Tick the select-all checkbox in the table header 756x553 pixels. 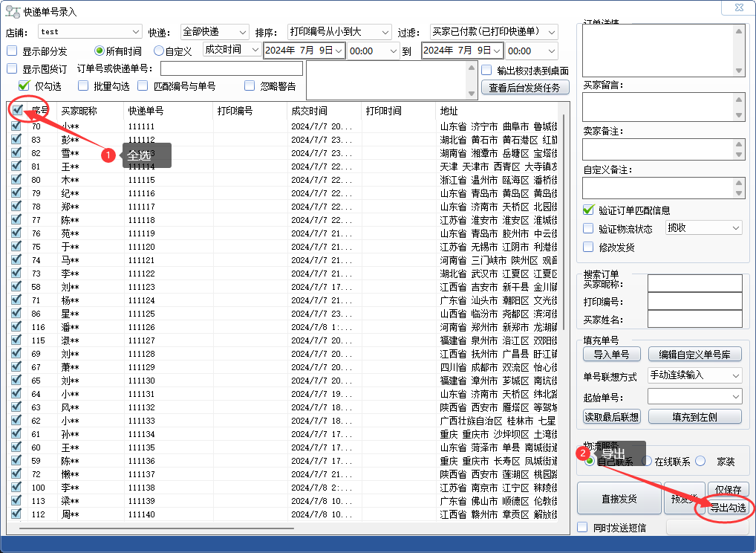pyautogui.click(x=17, y=111)
